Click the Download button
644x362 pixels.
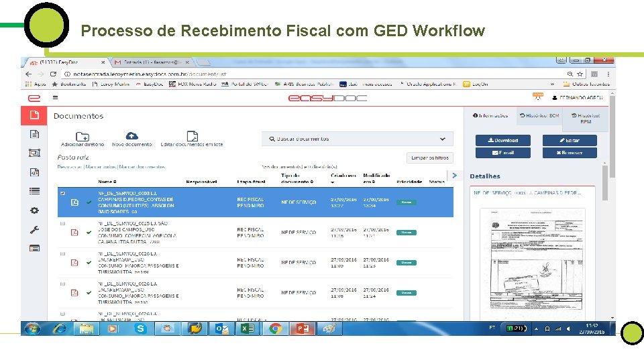click(502, 140)
